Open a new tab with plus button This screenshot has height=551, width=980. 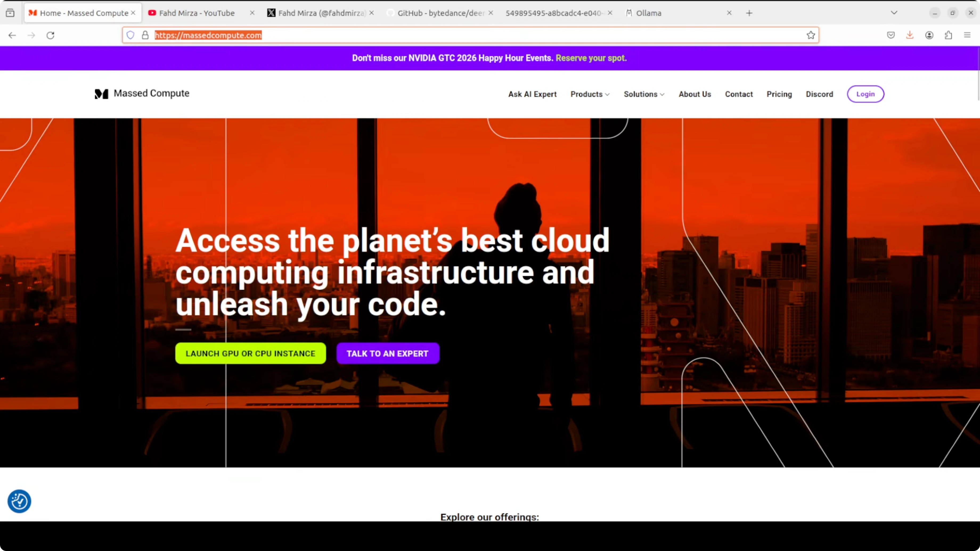[749, 13]
